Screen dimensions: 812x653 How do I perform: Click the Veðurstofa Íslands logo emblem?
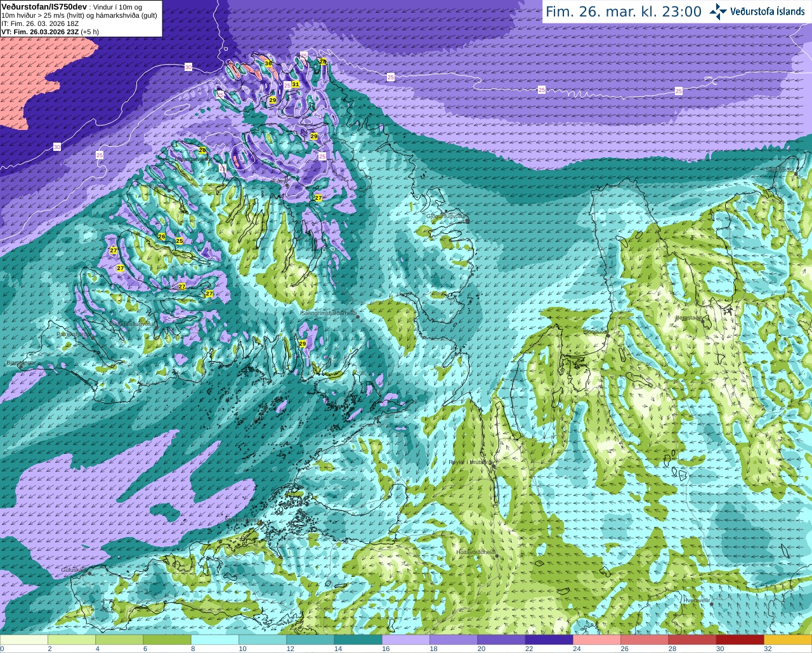pos(718,11)
